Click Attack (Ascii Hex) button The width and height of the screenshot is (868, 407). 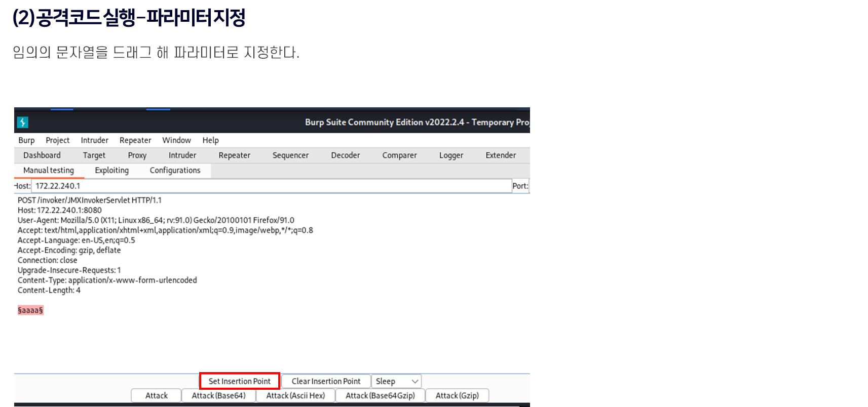(x=295, y=395)
